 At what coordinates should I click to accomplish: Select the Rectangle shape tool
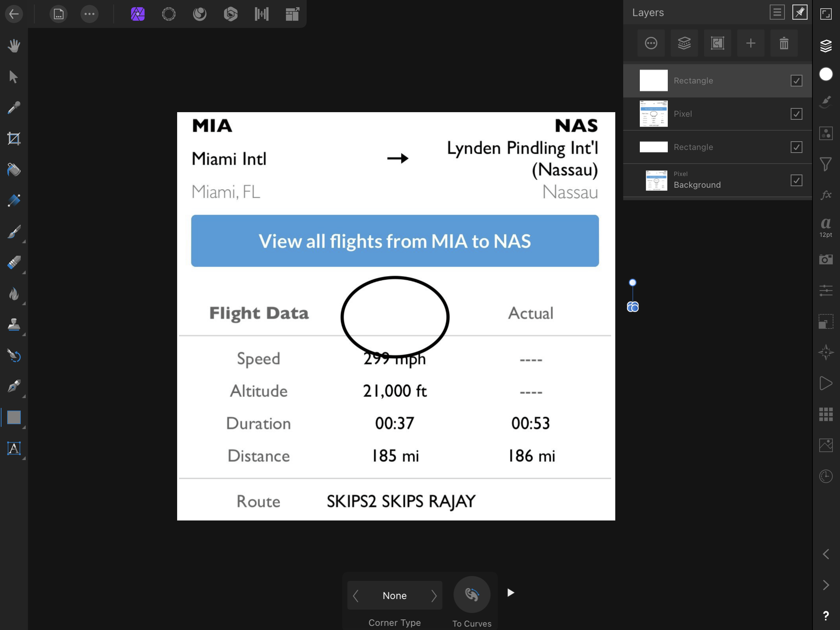(x=14, y=418)
